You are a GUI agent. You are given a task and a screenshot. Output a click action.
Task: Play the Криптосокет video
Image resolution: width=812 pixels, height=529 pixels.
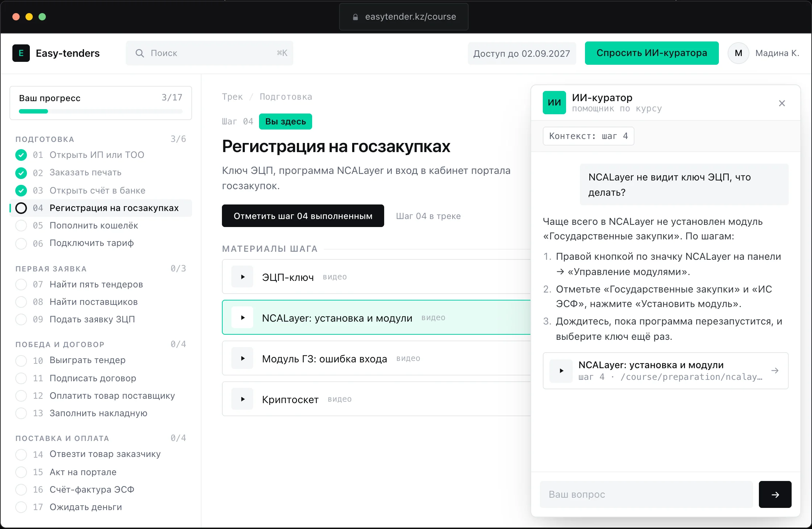[242, 399]
